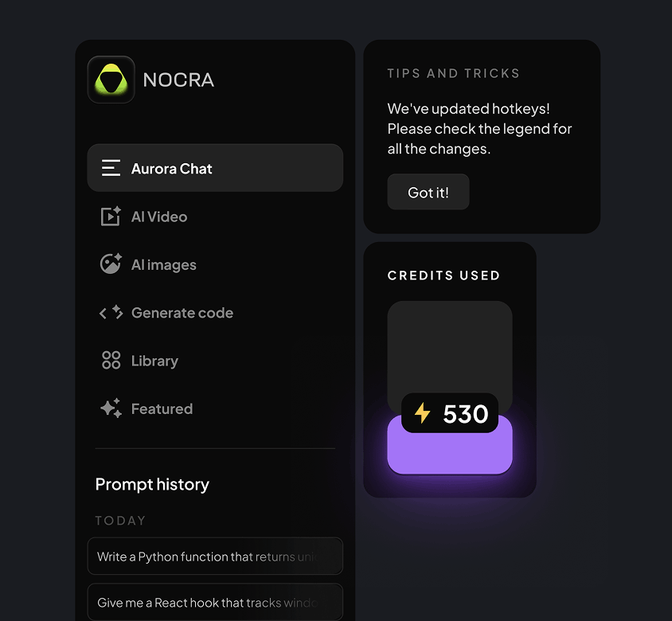Screen dimensions: 672x621
Task: Open the Featured sparkles section
Action: [x=161, y=408]
